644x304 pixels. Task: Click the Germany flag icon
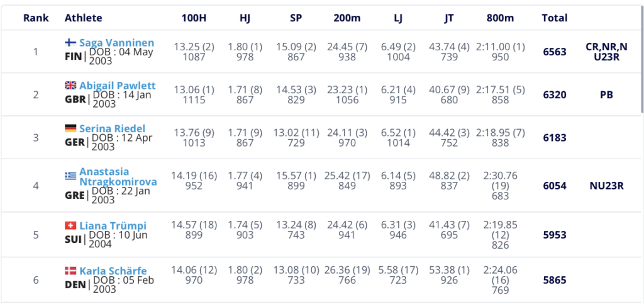pyautogui.click(x=70, y=128)
